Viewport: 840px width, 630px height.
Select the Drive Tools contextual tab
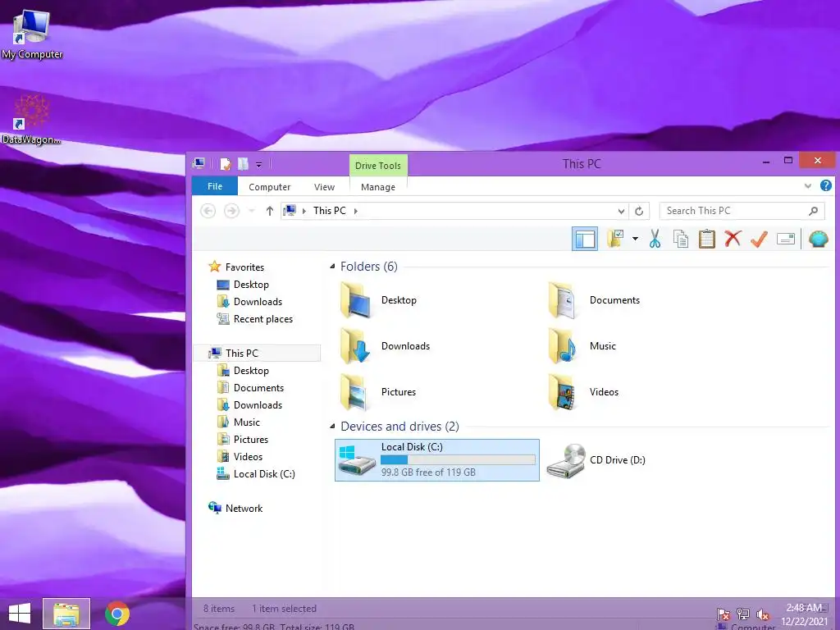378,166
